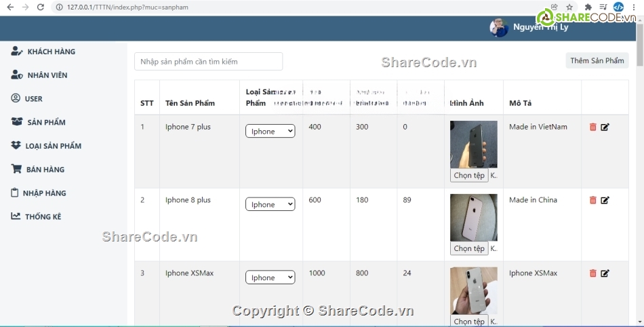Click the Made in VietNam description

tap(538, 127)
